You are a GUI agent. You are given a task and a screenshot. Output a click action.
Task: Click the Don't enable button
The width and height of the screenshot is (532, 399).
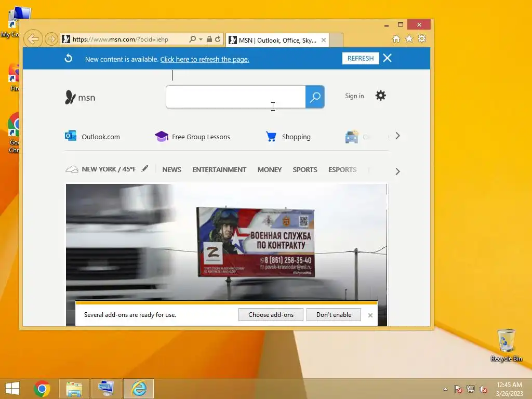click(334, 314)
